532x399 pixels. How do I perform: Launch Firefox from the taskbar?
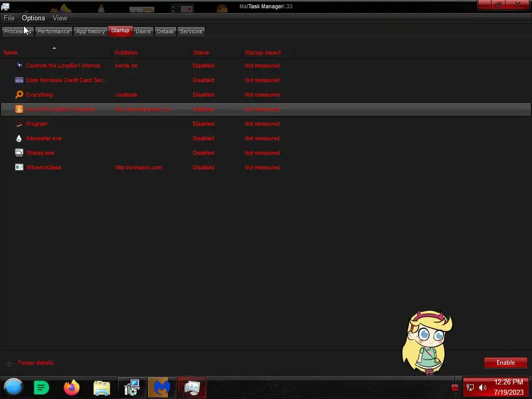click(72, 388)
